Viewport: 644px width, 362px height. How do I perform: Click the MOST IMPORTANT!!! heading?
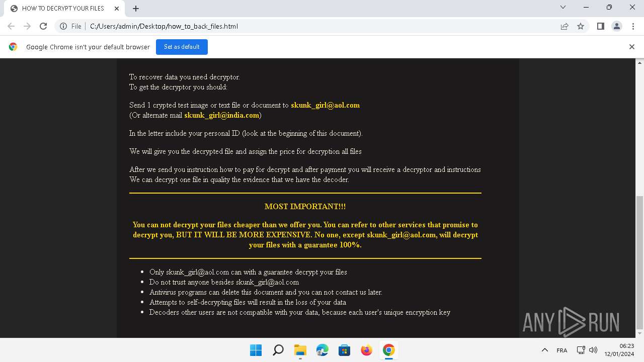(305, 207)
